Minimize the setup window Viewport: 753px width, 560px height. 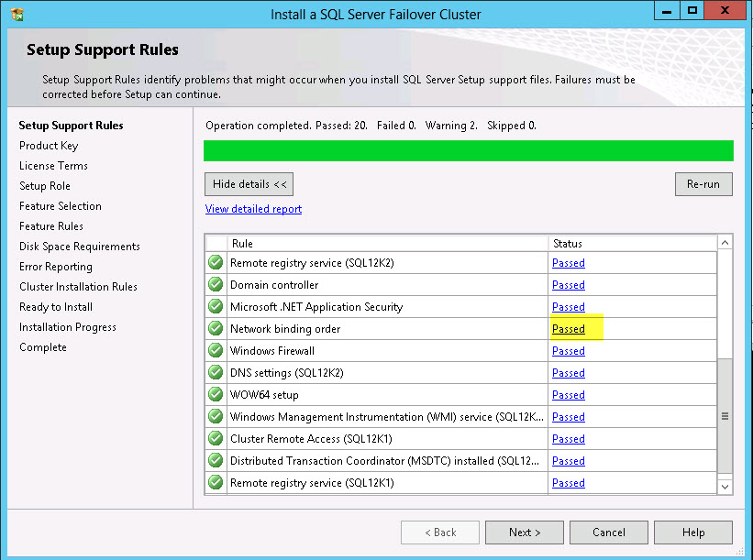667,11
